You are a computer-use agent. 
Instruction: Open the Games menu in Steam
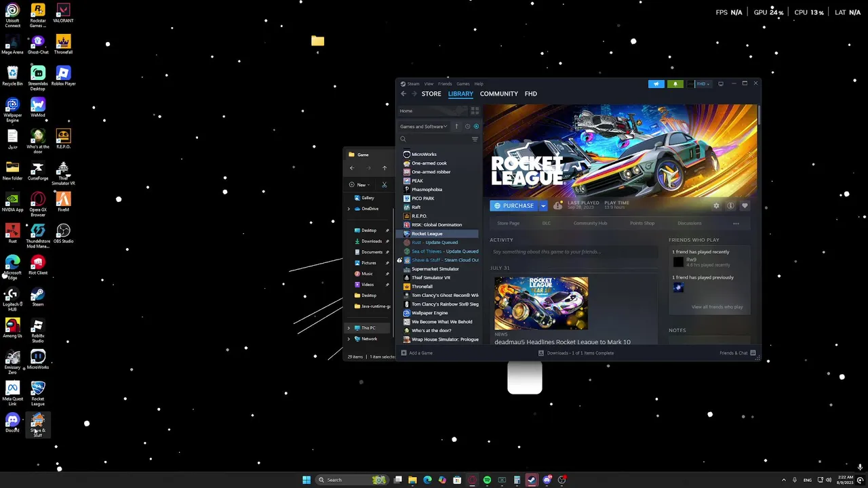tap(463, 84)
